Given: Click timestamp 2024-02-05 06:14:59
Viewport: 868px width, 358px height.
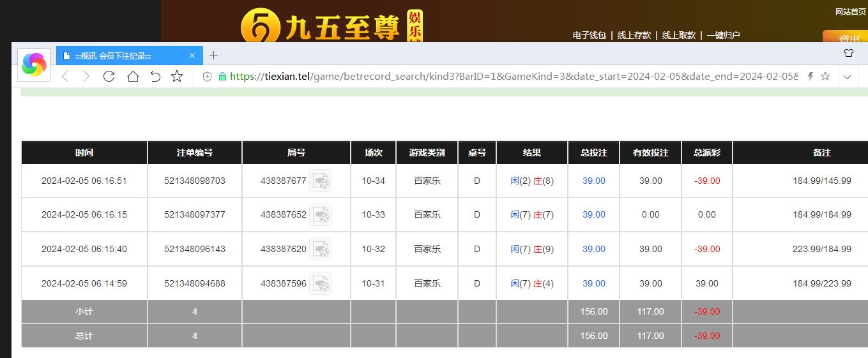Looking at the screenshot, I should (84, 283).
